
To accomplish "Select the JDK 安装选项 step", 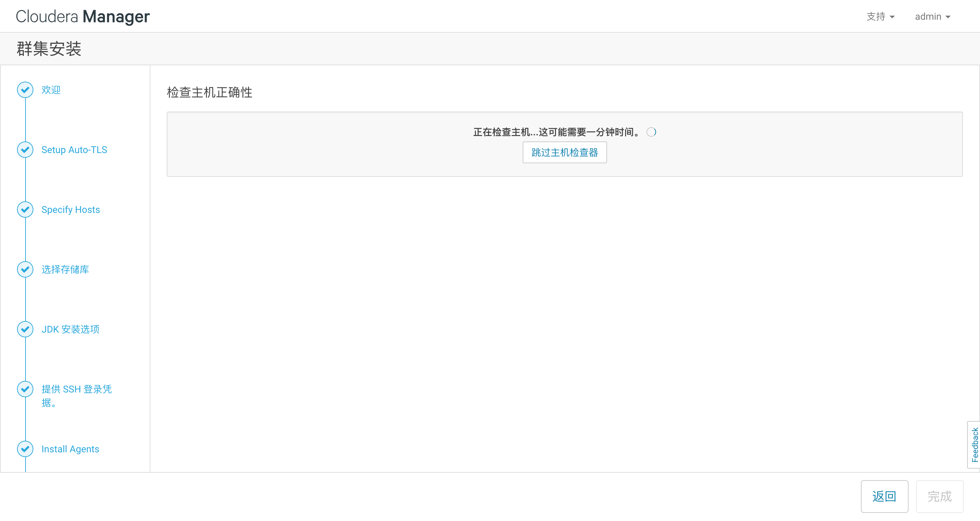I will [x=71, y=329].
